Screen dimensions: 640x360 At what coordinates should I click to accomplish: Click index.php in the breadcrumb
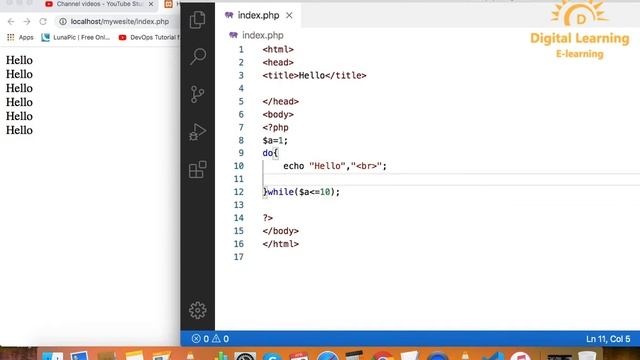coord(262,36)
